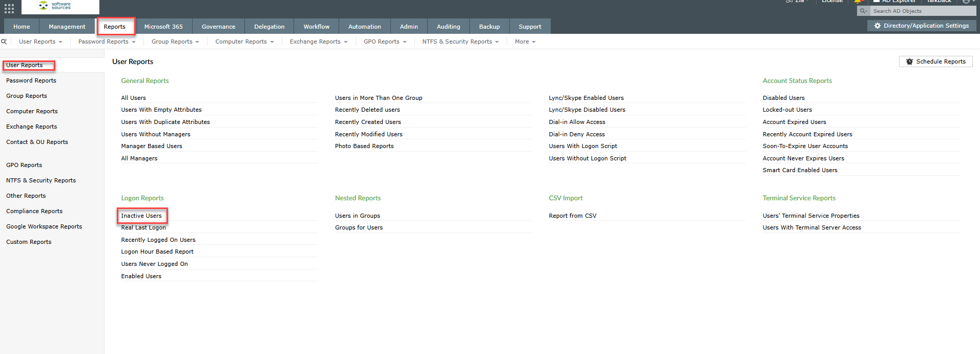Click the clock icon on Schedule Reports
The height and width of the screenshot is (354, 980).
pyautogui.click(x=909, y=61)
